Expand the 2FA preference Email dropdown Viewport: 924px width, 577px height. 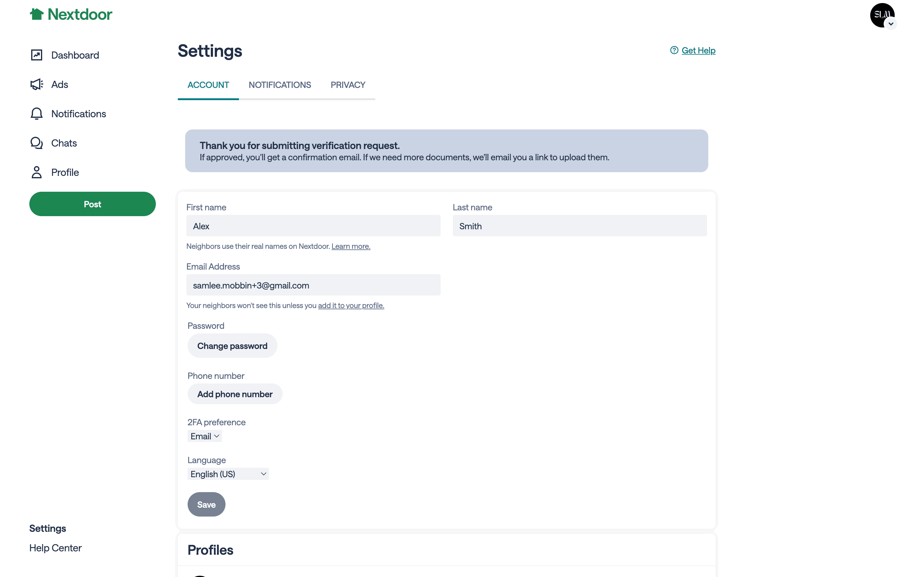(205, 436)
